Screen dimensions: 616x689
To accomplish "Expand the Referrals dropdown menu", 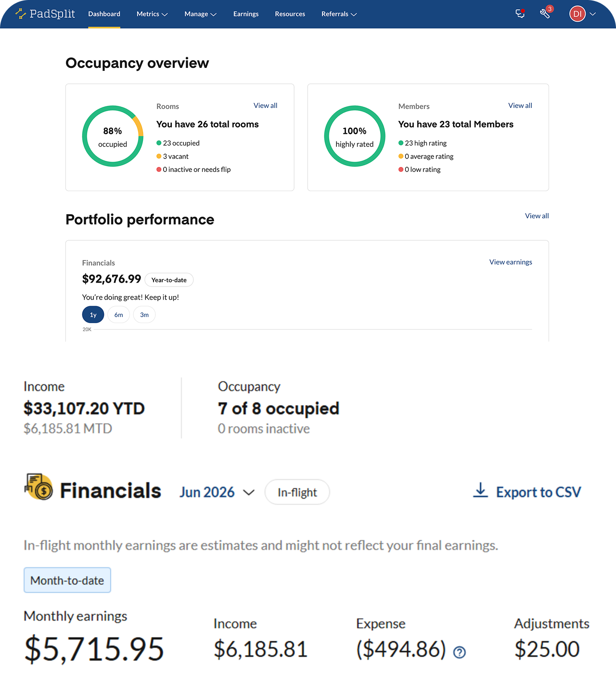I will [x=339, y=14].
